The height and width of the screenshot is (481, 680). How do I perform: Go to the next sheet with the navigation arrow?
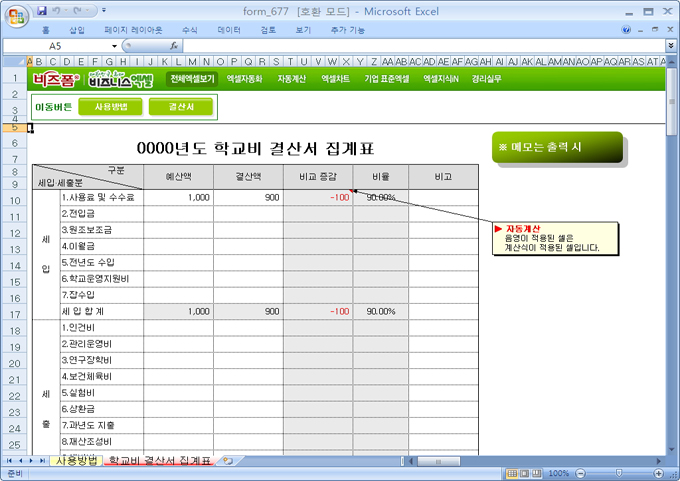tap(31, 461)
